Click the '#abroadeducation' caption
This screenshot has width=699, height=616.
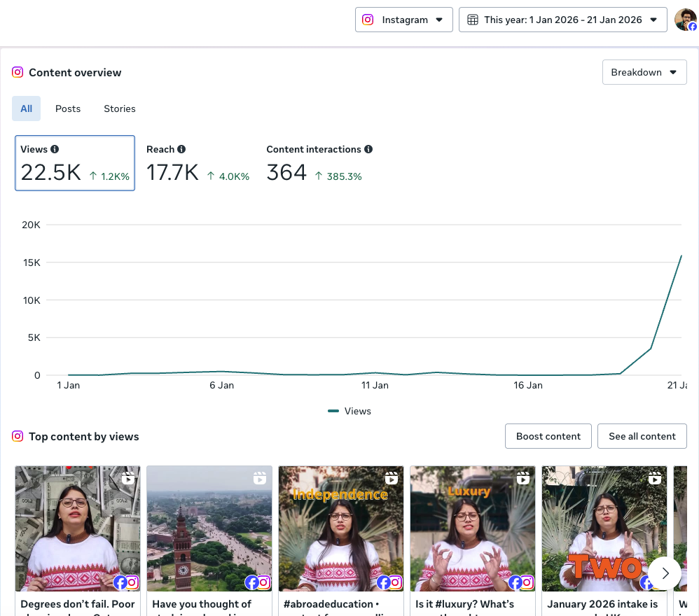click(331, 604)
